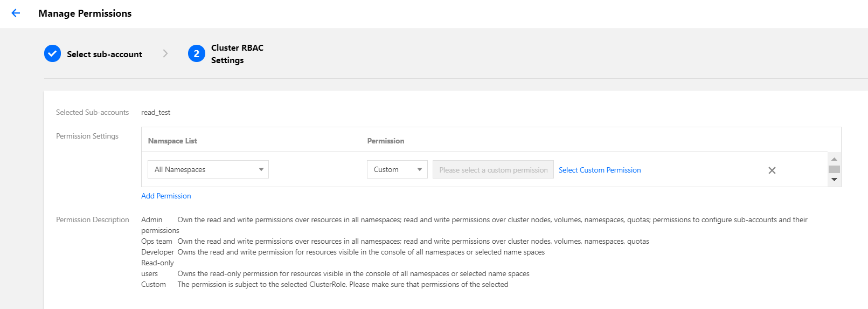
Task: Click the step 2 number circle
Action: (x=197, y=53)
